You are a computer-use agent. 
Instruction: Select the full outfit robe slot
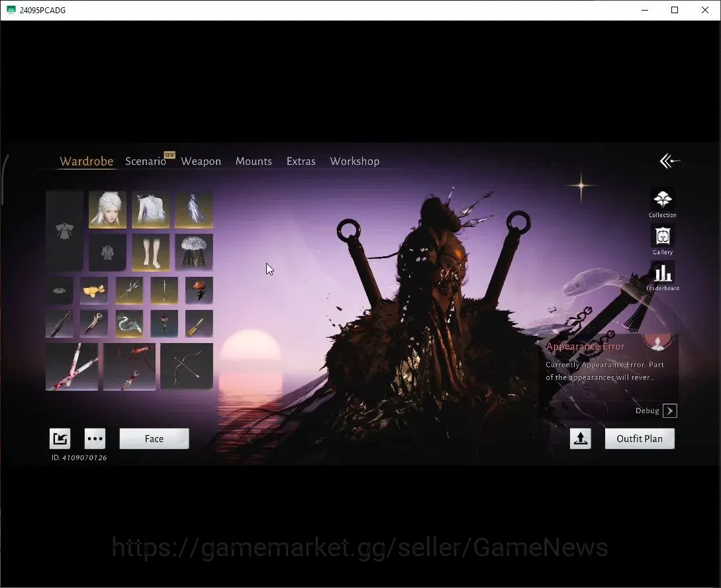[64, 231]
